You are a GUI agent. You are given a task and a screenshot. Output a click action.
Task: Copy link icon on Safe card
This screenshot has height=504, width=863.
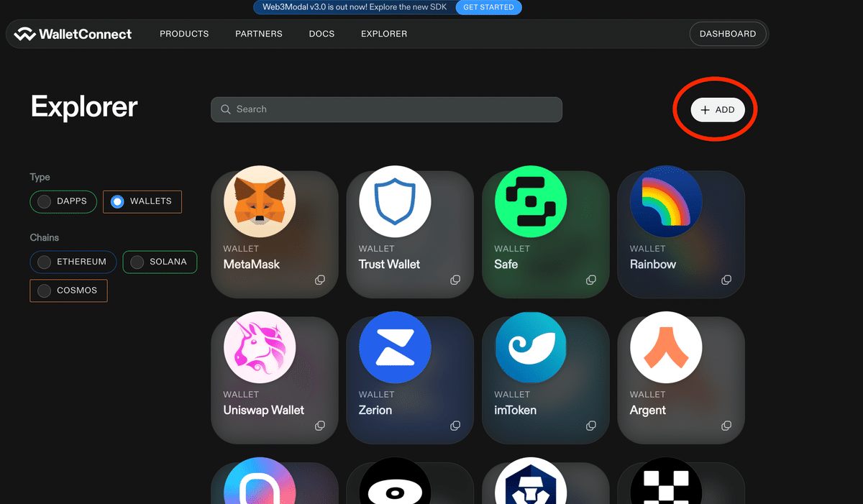(x=591, y=280)
